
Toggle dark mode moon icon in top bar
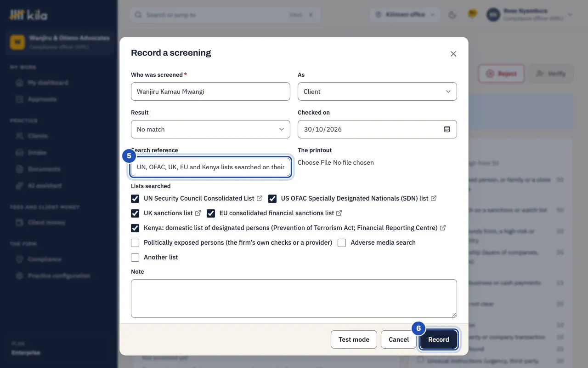(452, 15)
